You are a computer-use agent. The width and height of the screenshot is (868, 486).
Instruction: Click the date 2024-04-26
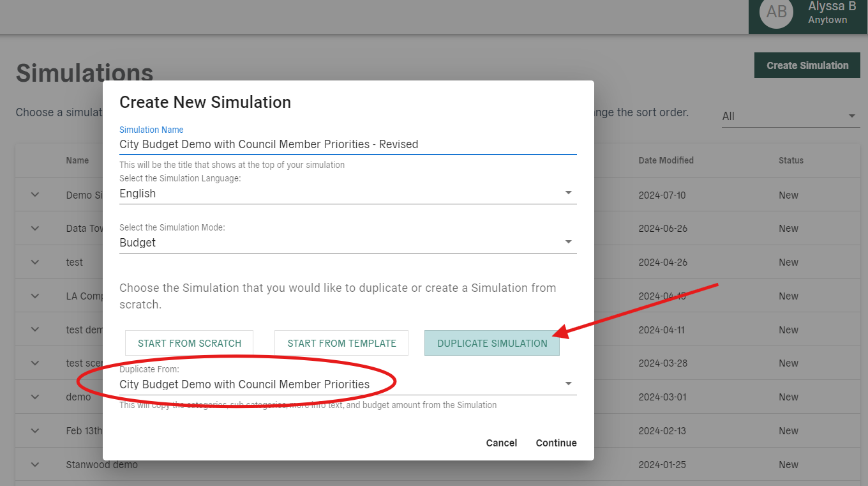point(662,262)
